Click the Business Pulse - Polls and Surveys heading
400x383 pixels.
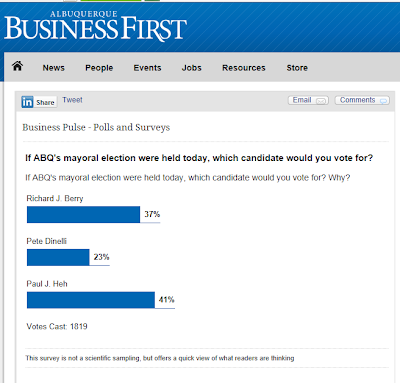(x=96, y=127)
